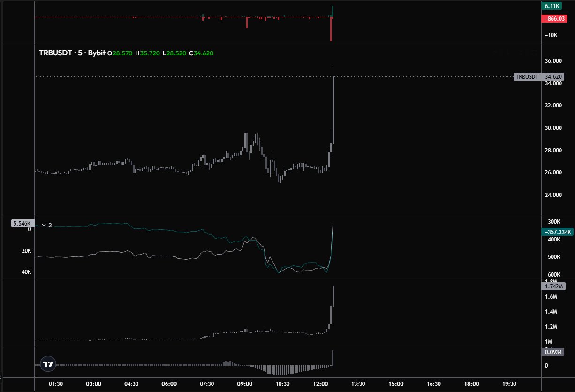The width and height of the screenshot is (575, 392).
Task: Click the low value L28.520
Action: [174, 53]
